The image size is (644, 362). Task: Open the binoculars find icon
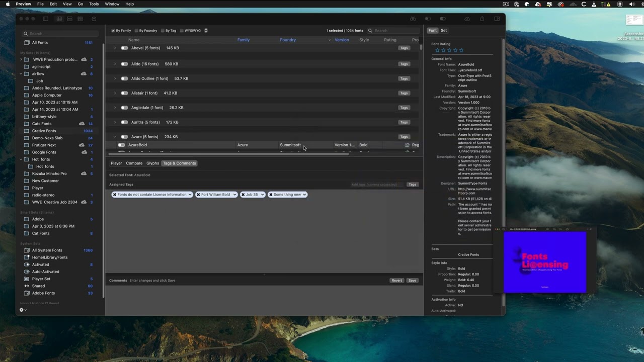[413, 19]
